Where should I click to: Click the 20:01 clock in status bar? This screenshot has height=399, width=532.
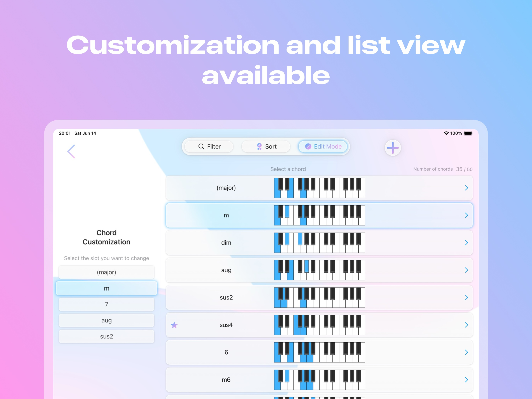pos(65,133)
